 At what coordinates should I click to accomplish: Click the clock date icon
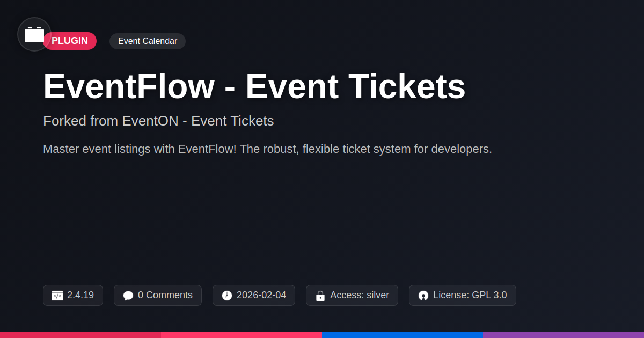[227, 296]
